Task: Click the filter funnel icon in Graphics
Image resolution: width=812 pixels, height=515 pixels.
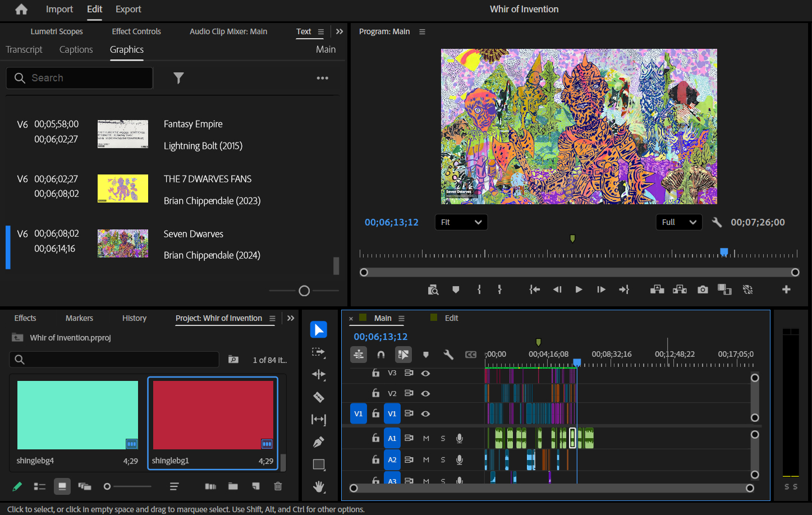Action: (x=178, y=78)
